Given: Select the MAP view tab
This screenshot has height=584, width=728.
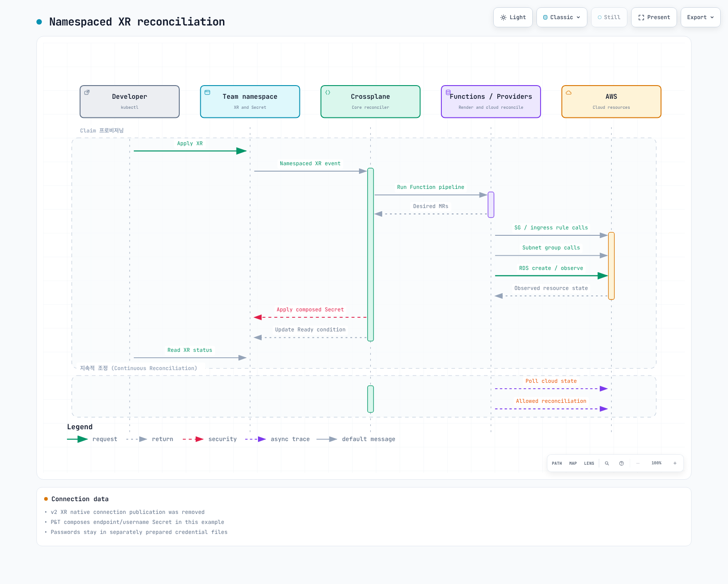Looking at the screenshot, I should 573,463.
